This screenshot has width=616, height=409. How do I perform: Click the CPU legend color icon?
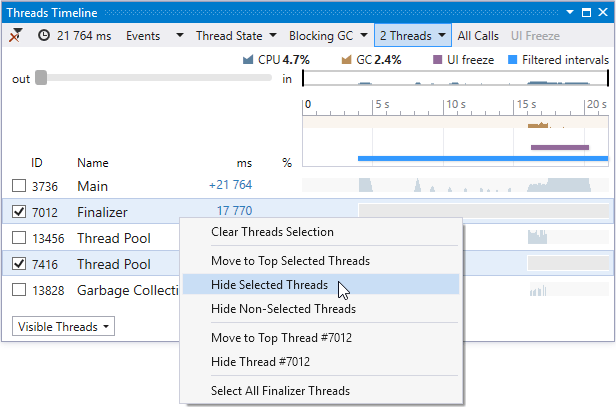pos(249,60)
